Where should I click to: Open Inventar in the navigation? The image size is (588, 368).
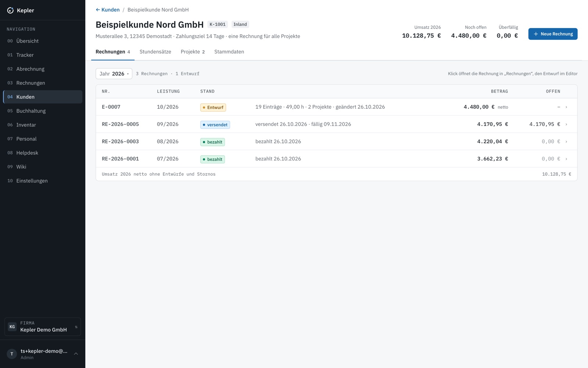click(x=43, y=125)
